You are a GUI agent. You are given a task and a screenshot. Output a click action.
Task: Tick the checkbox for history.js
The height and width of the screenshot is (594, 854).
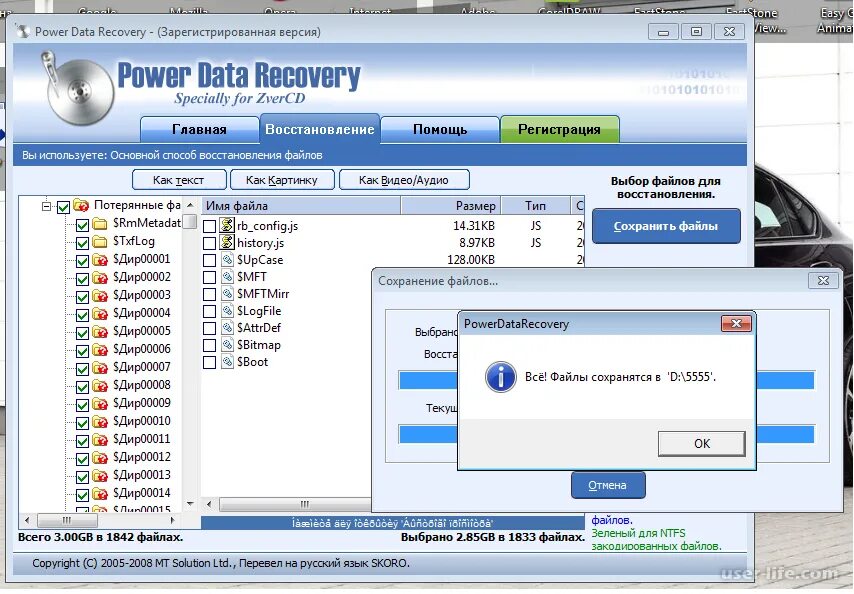tap(210, 243)
